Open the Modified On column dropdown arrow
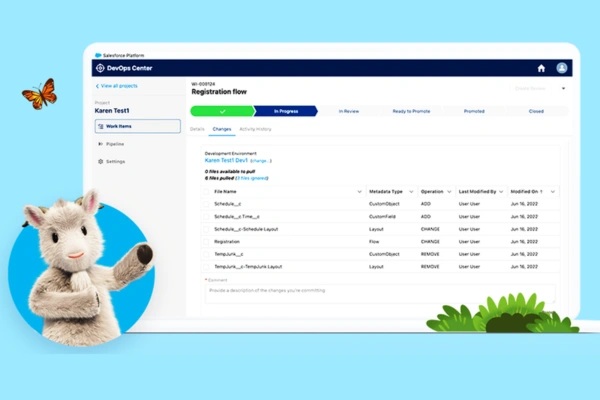This screenshot has height=400, width=600. 553,191
